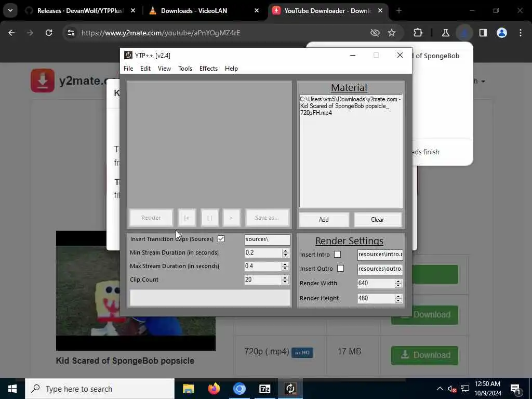532x399 pixels.
Task: Open the Chrome three-dot menu
Action: [521, 33]
